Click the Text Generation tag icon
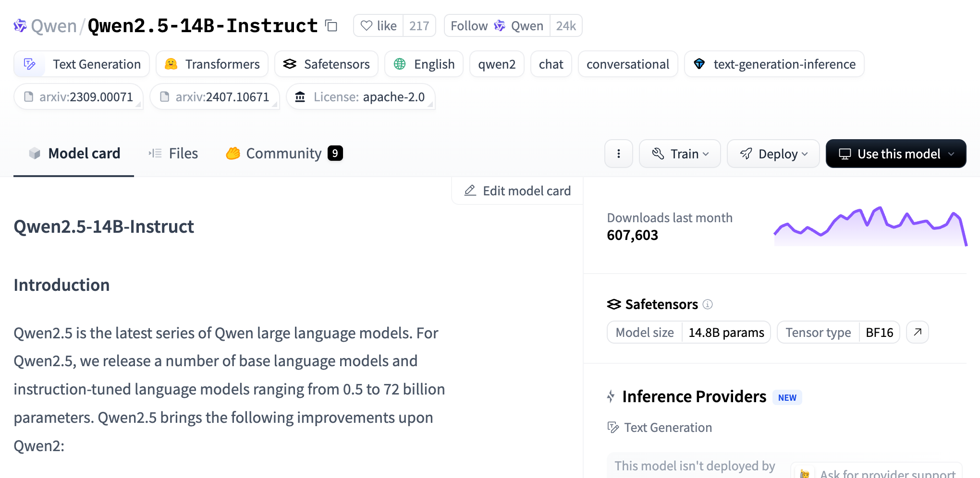This screenshot has width=980, height=478. (x=30, y=64)
